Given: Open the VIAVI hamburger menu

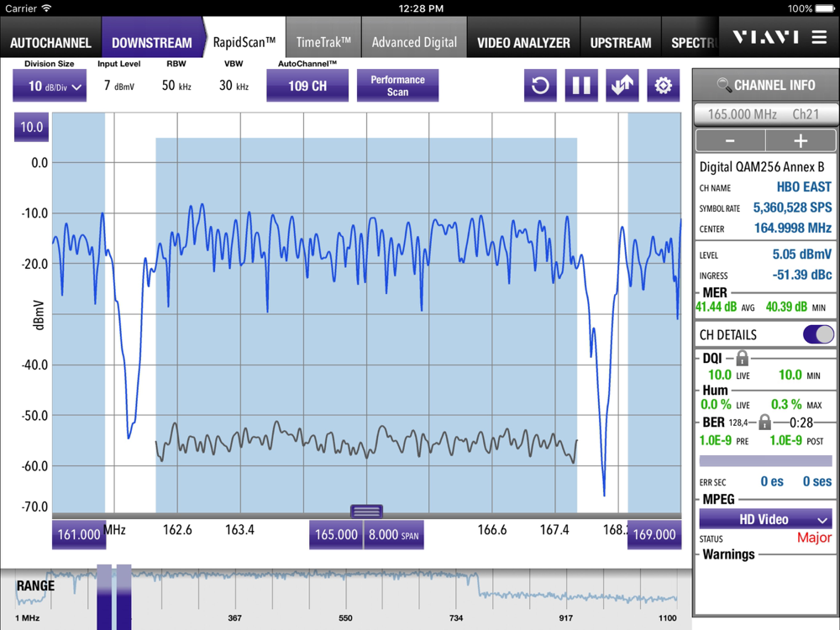Looking at the screenshot, I should coord(819,38).
